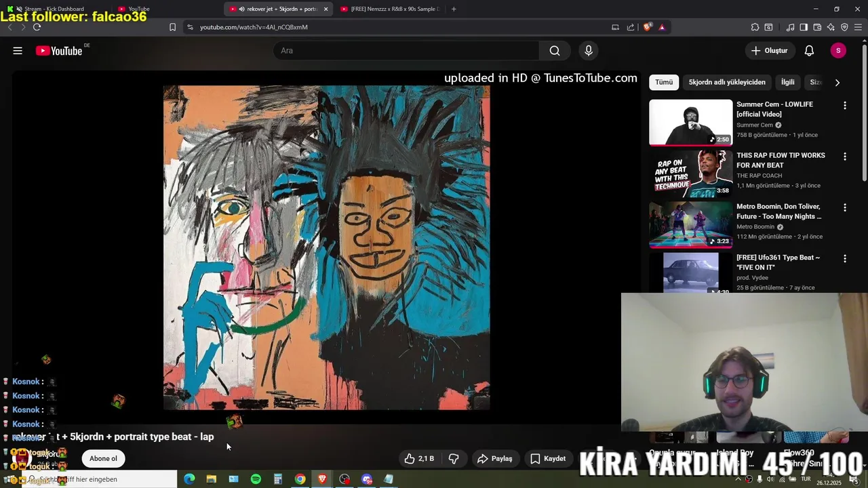The height and width of the screenshot is (488, 868).
Task: Bookmark this page in the address bar
Action: (x=172, y=27)
